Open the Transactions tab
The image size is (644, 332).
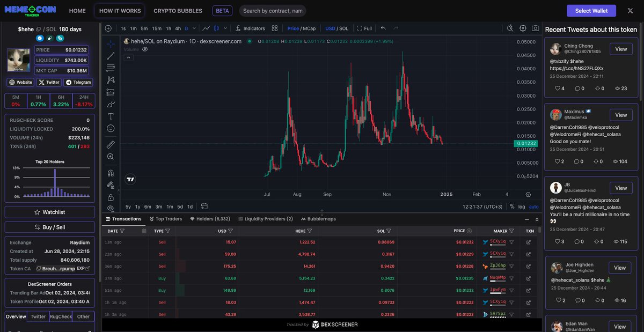(x=123, y=219)
